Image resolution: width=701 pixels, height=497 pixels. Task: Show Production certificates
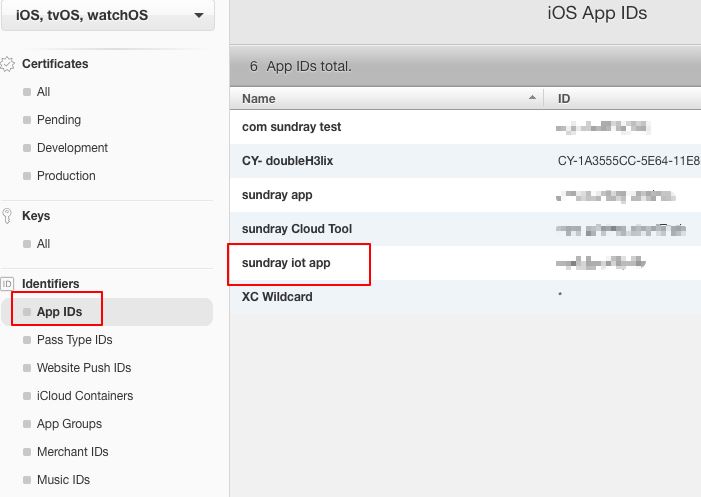point(66,176)
